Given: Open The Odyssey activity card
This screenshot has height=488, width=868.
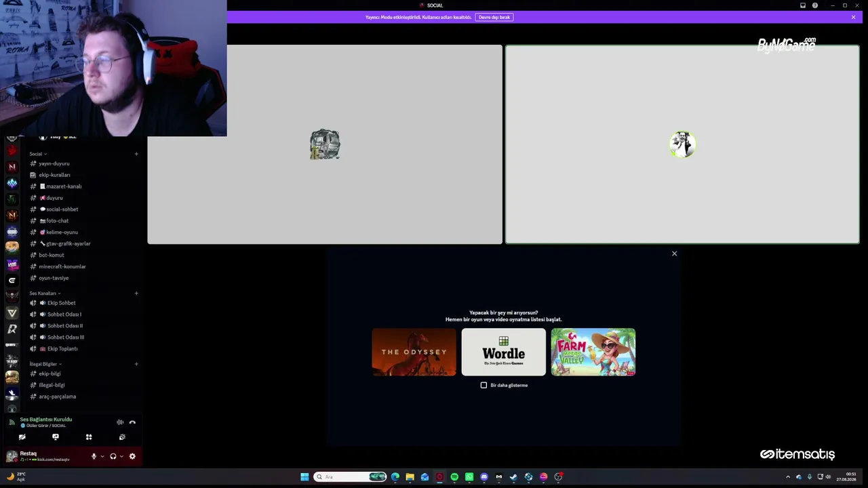Looking at the screenshot, I should tap(414, 352).
